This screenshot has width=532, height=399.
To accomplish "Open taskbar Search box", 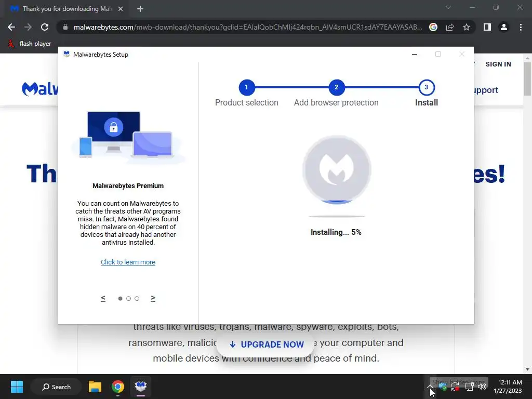I will tap(56, 387).
